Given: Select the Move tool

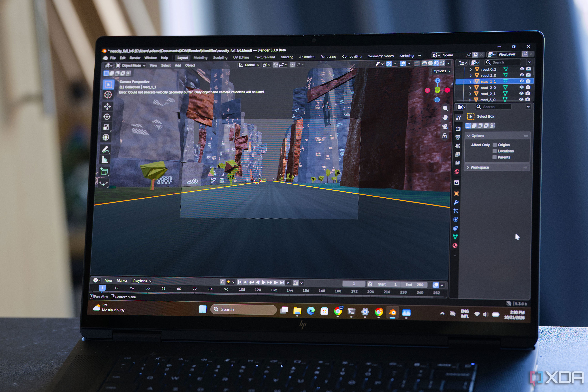Looking at the screenshot, I should click(107, 106).
